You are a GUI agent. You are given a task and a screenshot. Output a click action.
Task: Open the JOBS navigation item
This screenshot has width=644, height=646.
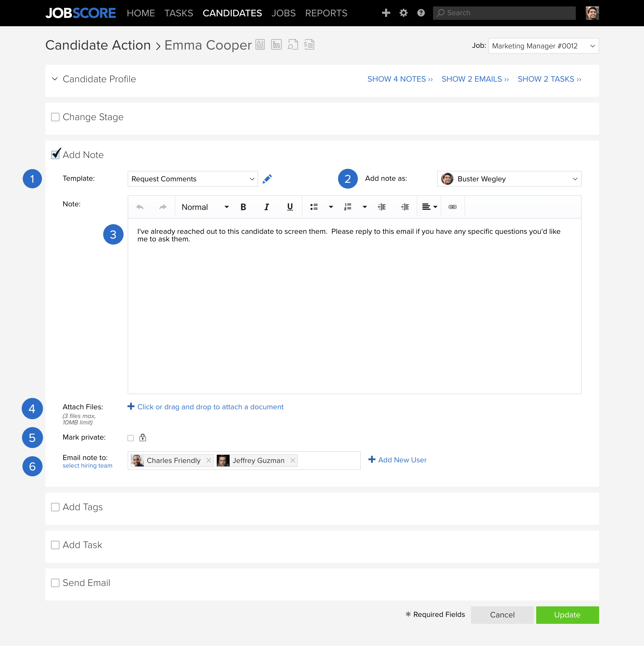[x=284, y=13]
